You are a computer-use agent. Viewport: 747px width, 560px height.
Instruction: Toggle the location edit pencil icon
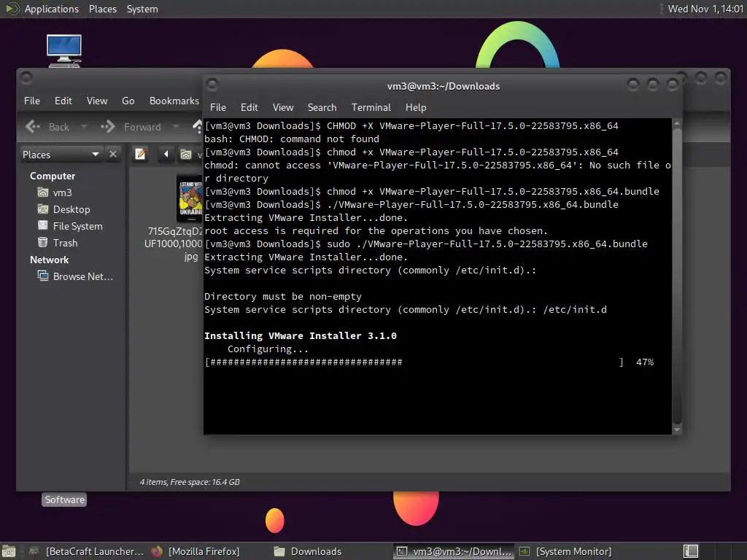141,155
